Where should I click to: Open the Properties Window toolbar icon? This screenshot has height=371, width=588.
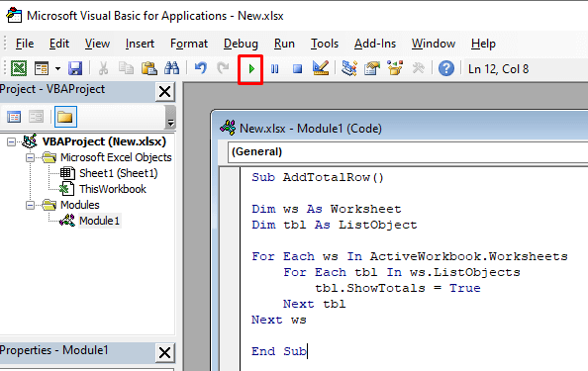[x=372, y=68]
